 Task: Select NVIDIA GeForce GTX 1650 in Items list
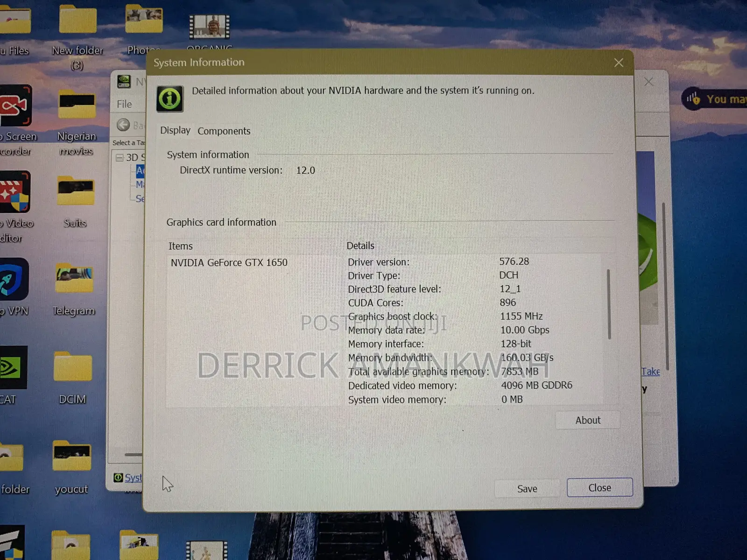[x=229, y=263]
